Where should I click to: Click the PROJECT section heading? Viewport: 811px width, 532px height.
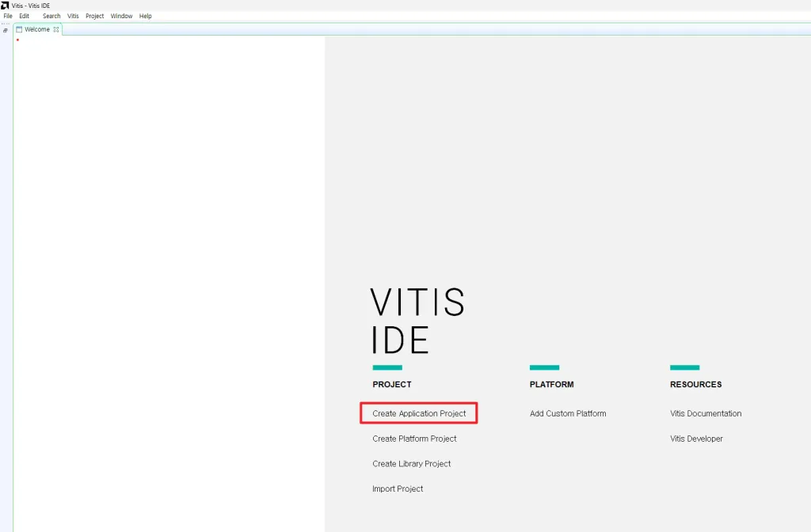coord(392,385)
